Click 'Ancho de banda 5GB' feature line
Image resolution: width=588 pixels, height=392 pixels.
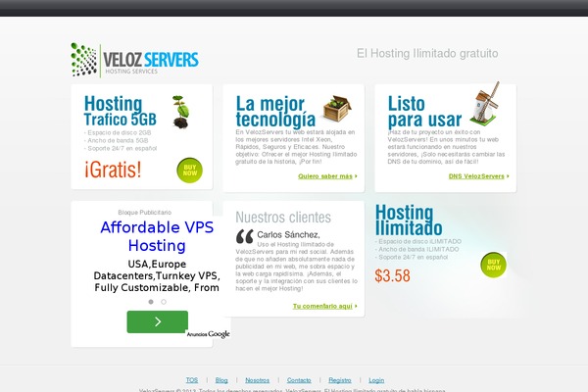pos(117,141)
